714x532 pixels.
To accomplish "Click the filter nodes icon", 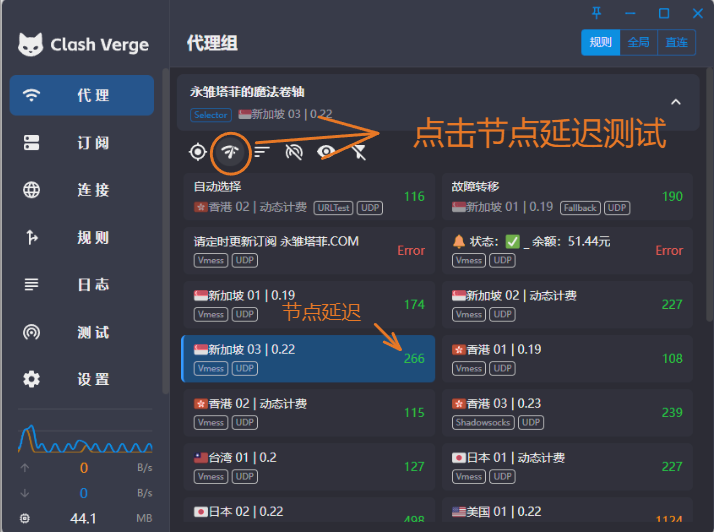I will pyautogui.click(x=358, y=152).
